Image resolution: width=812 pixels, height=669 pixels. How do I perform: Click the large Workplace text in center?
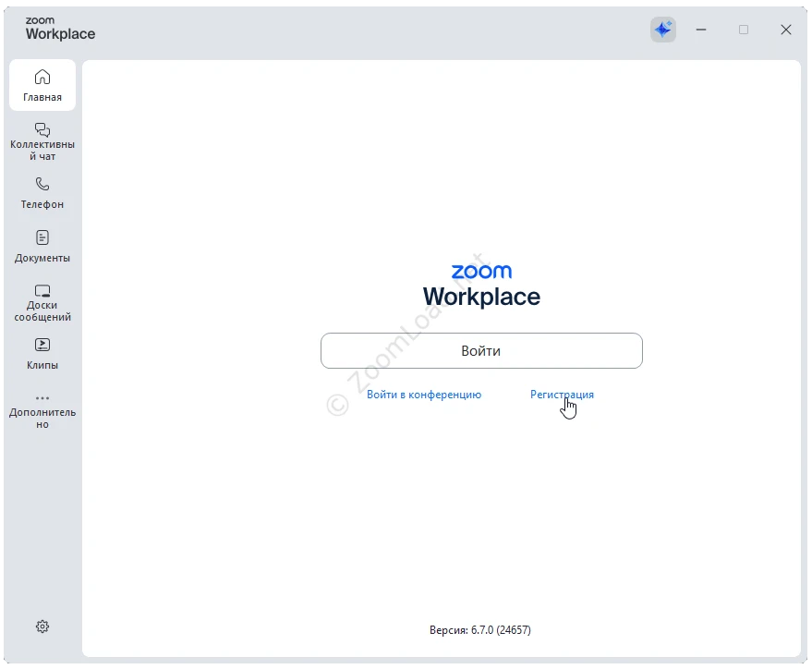tap(481, 298)
